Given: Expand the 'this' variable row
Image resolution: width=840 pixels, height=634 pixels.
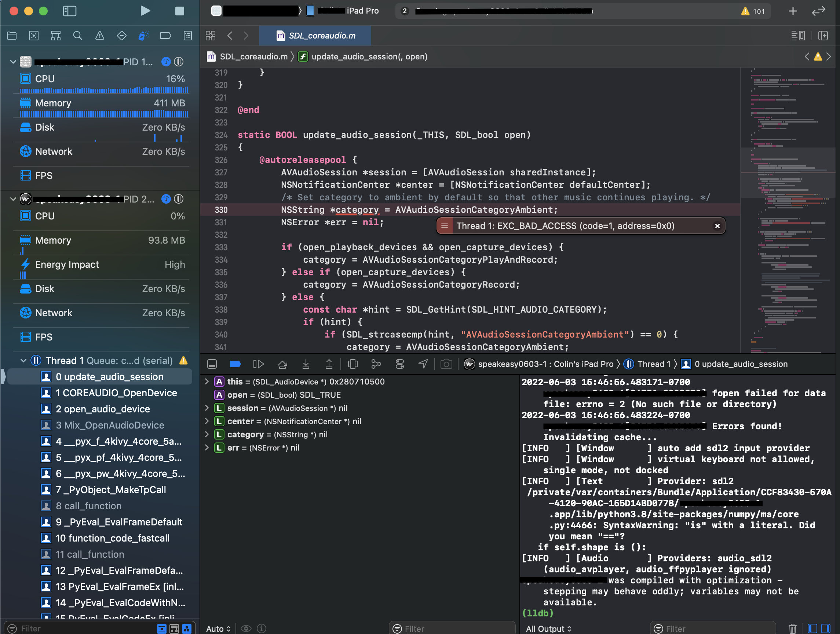Looking at the screenshot, I should coord(207,381).
